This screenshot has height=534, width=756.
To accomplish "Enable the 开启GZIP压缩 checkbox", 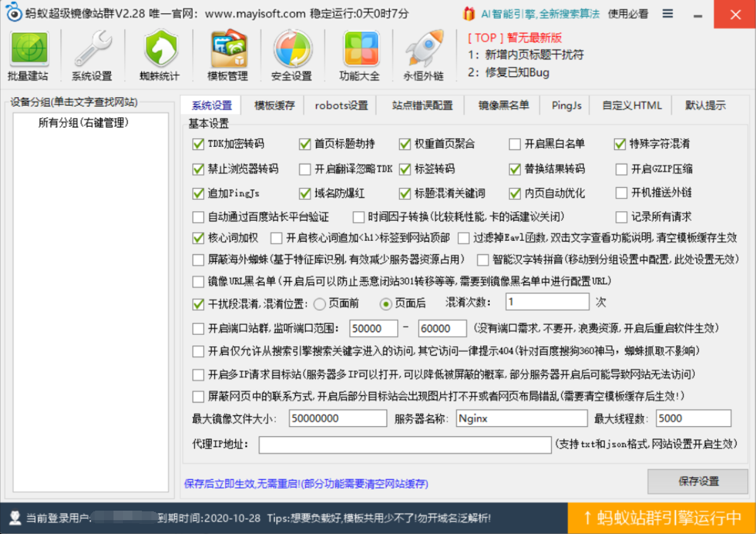I will (621, 169).
